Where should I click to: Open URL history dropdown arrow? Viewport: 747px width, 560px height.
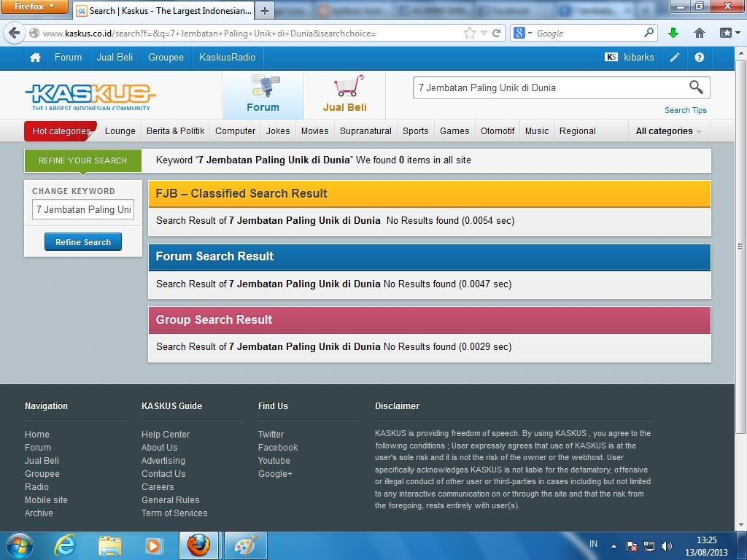pyautogui.click(x=484, y=33)
